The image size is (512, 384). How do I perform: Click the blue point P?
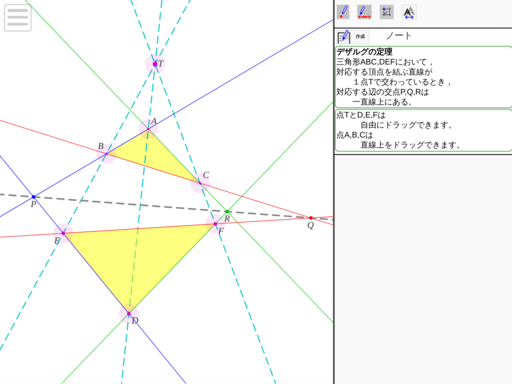[33, 197]
